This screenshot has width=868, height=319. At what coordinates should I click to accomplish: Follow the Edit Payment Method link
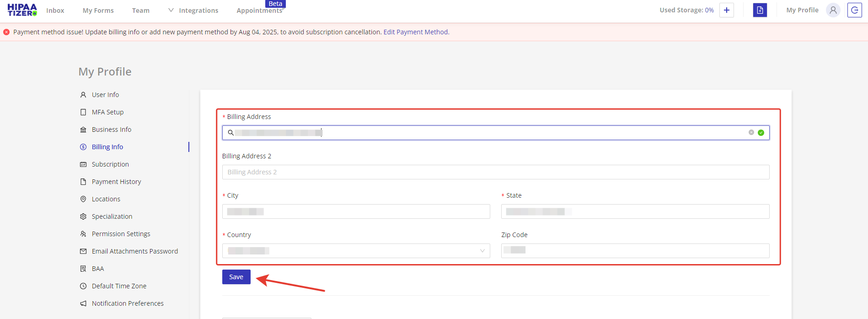[x=415, y=32]
